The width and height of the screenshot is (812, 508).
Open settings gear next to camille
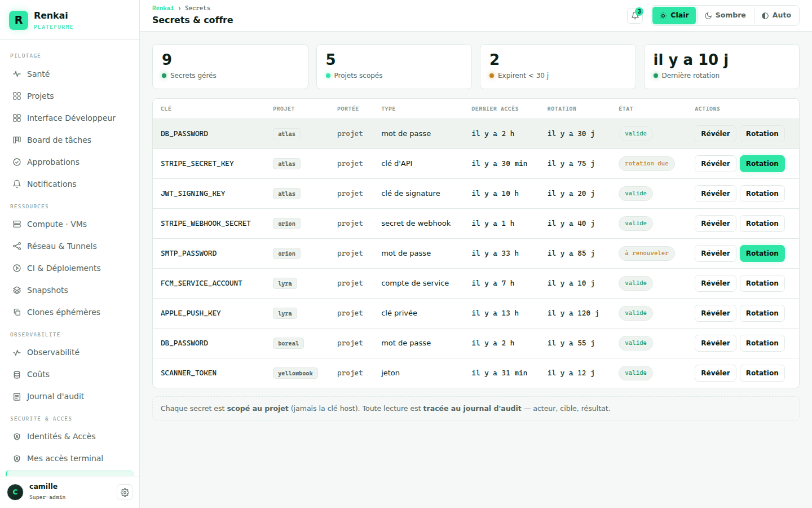pyautogui.click(x=125, y=492)
